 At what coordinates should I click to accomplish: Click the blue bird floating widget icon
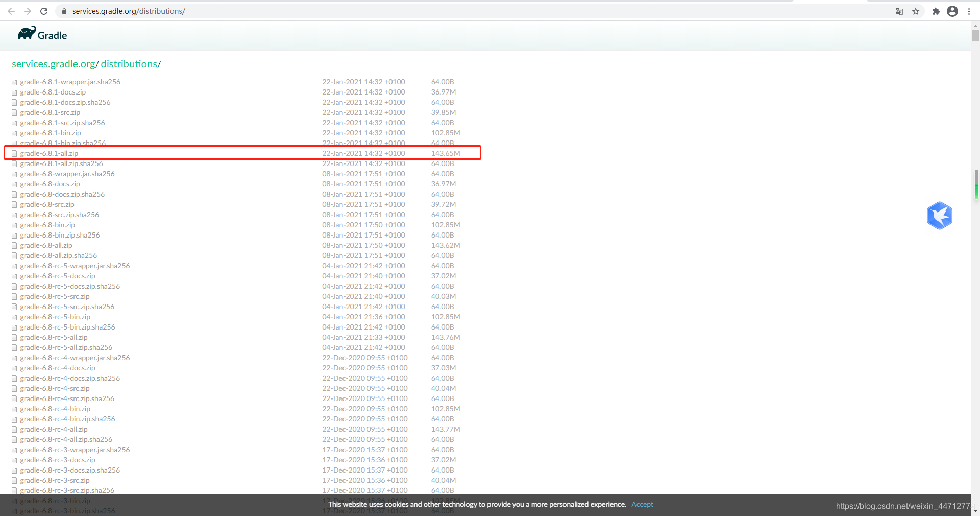[940, 216]
